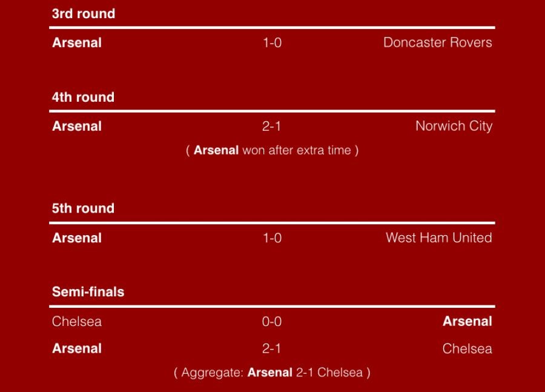Click the 1-0 score against Doncaster Rovers
The height and width of the screenshot is (392, 545).
(x=272, y=43)
